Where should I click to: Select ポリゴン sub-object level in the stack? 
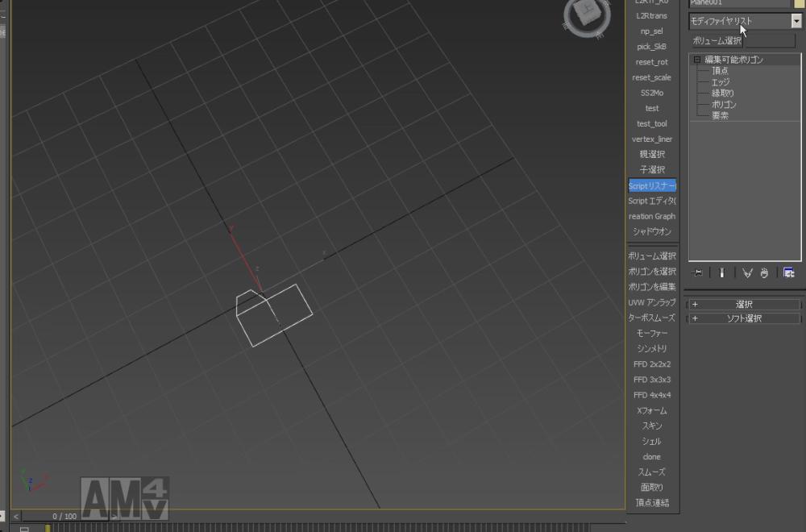(x=724, y=104)
